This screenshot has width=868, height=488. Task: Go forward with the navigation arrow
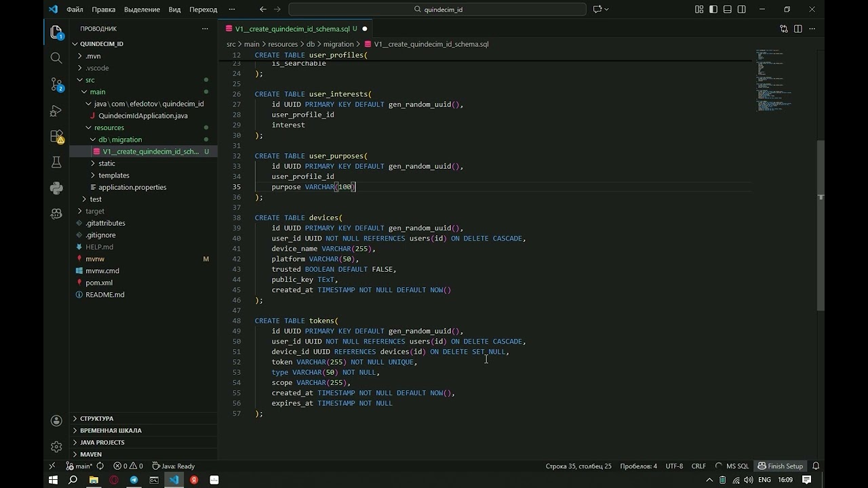[279, 9]
